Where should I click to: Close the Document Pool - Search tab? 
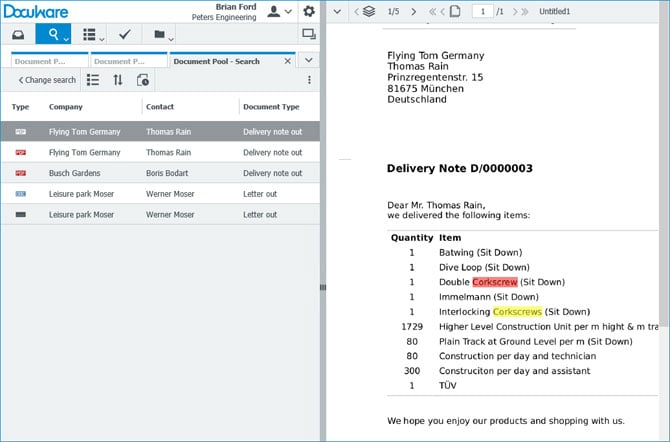[288, 61]
